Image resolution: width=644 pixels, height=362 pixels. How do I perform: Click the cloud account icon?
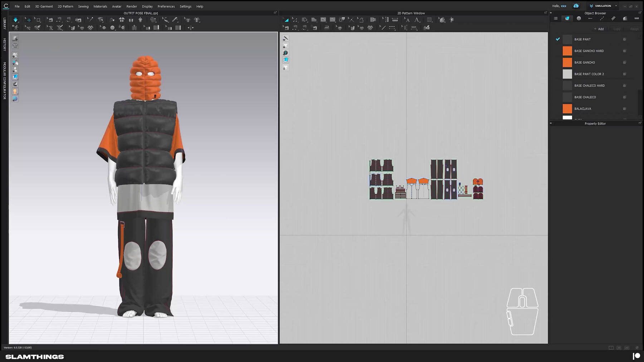(576, 6)
